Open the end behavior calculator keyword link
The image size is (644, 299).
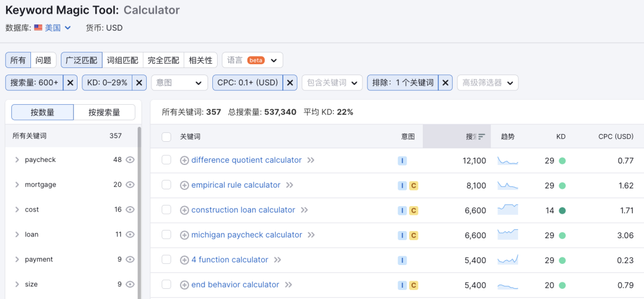point(235,285)
